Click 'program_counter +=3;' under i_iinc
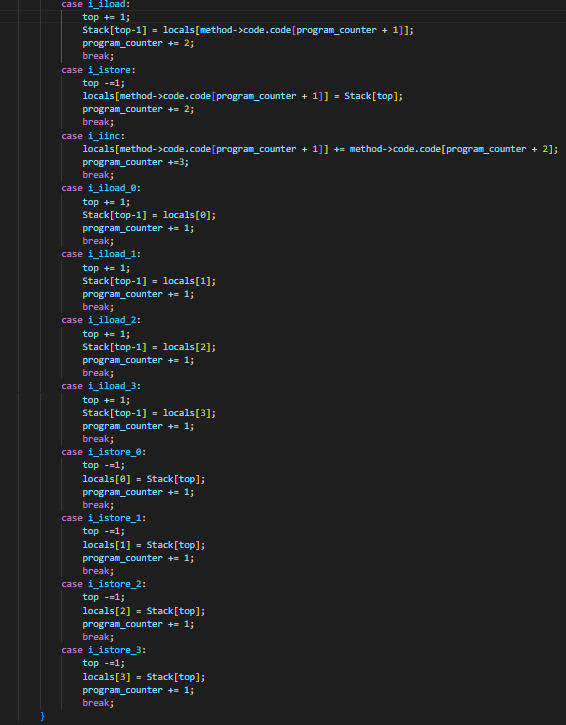 point(136,162)
